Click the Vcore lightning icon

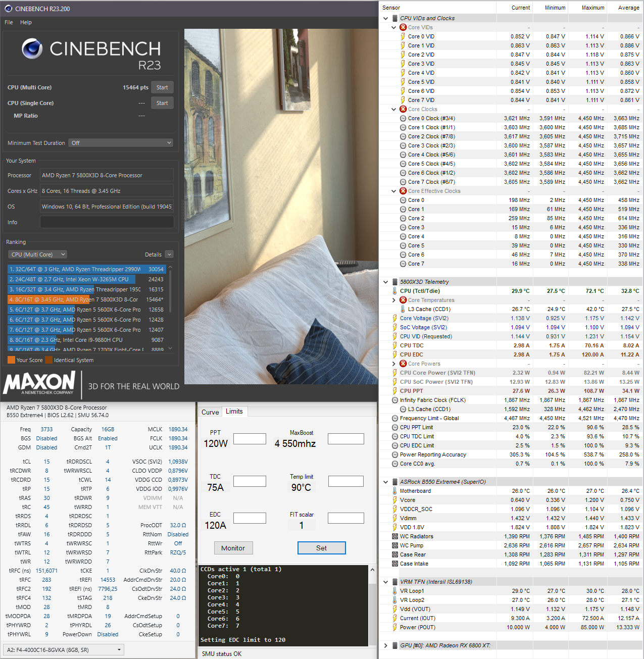tap(395, 500)
